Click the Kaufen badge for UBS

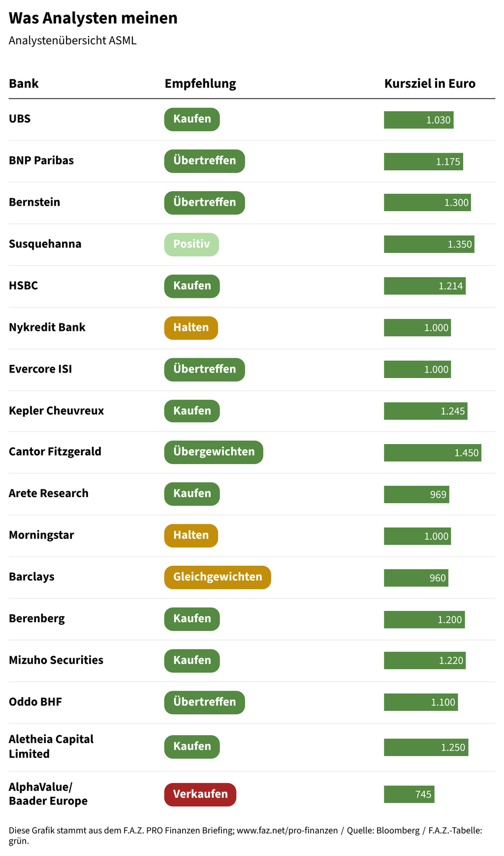click(x=192, y=120)
